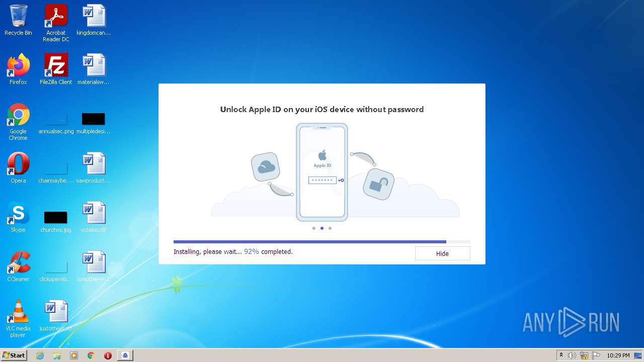Viewport: 644px width, 362px height.
Task: Click the Apple logo on the phone illustration
Action: (323, 155)
